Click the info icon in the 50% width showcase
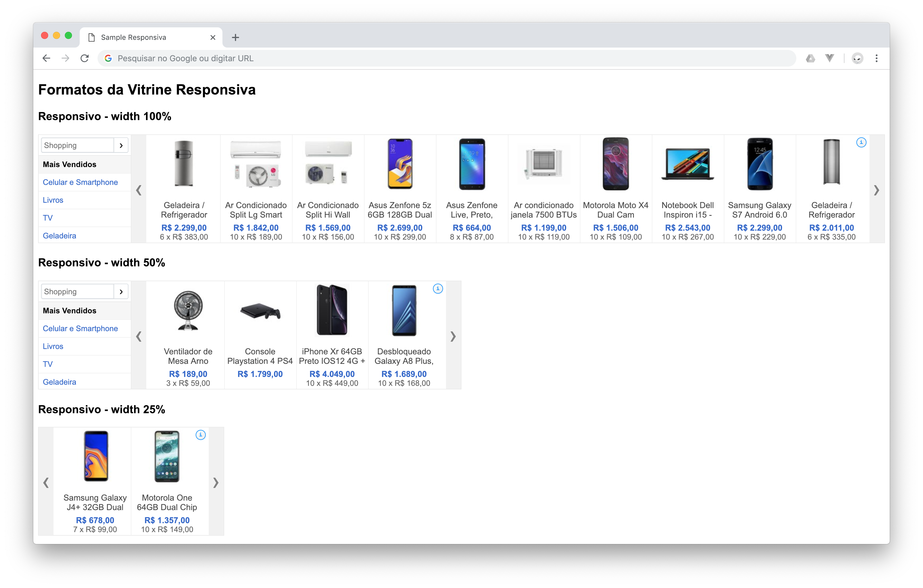The image size is (923, 588). pyautogui.click(x=438, y=289)
